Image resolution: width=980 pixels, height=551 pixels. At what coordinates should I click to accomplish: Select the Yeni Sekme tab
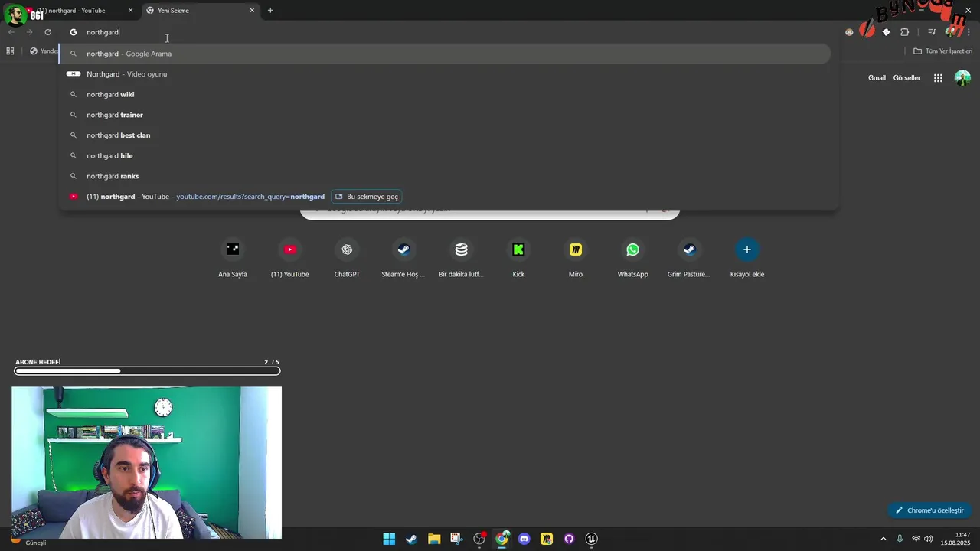pyautogui.click(x=201, y=11)
